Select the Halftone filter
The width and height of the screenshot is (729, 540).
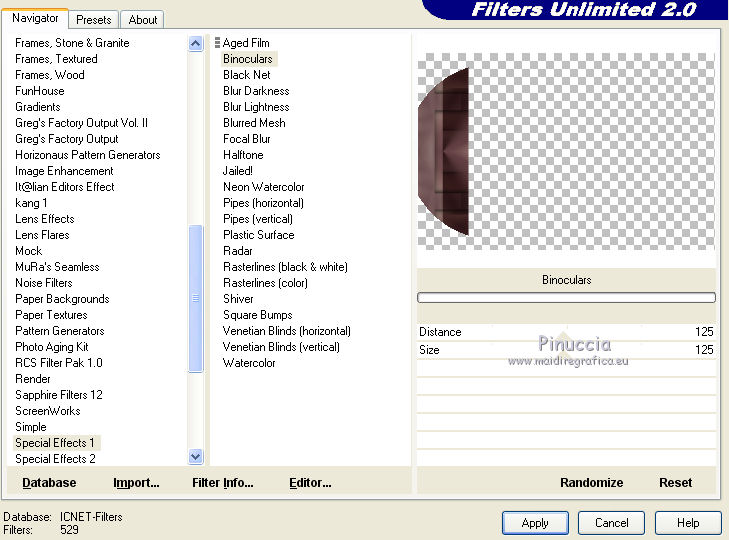[x=243, y=155]
